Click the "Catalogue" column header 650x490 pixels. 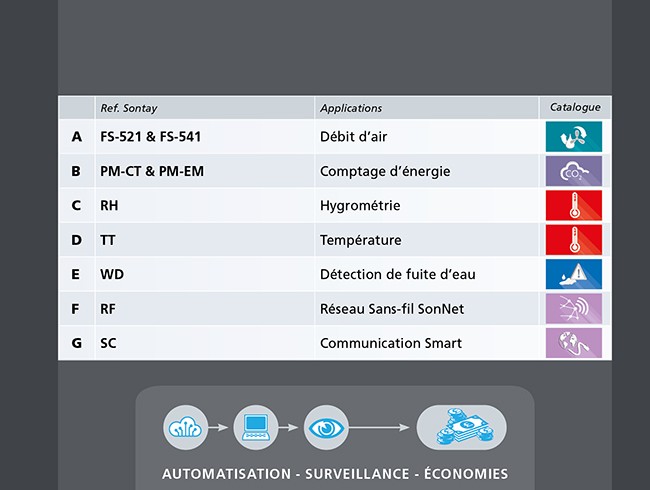575,107
